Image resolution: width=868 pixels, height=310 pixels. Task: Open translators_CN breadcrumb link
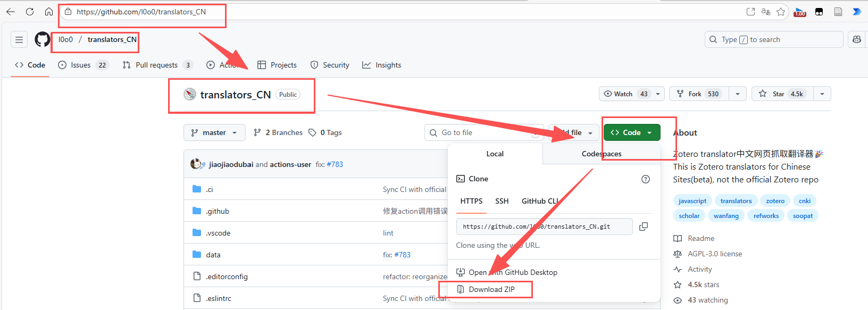click(112, 39)
